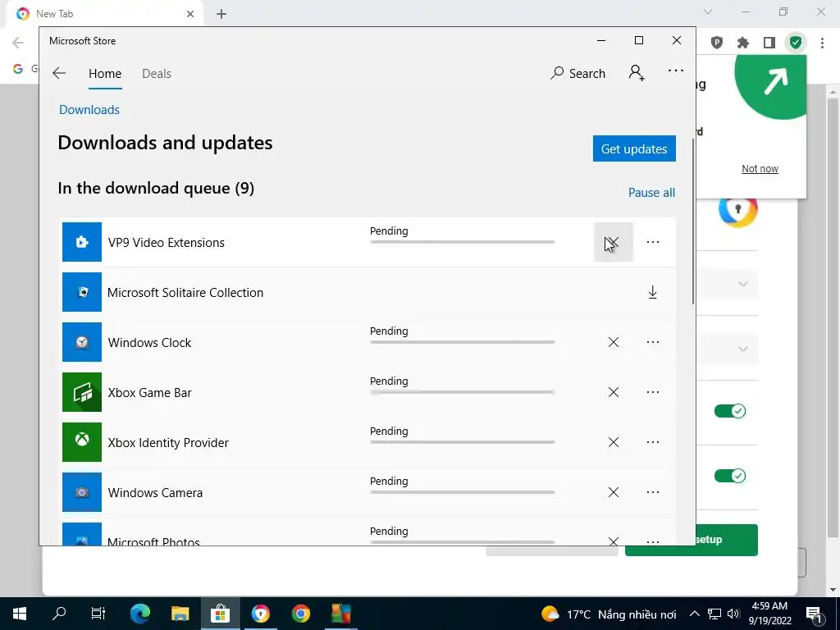Click the Microsoft Store vertical scrollbar

point(693,221)
